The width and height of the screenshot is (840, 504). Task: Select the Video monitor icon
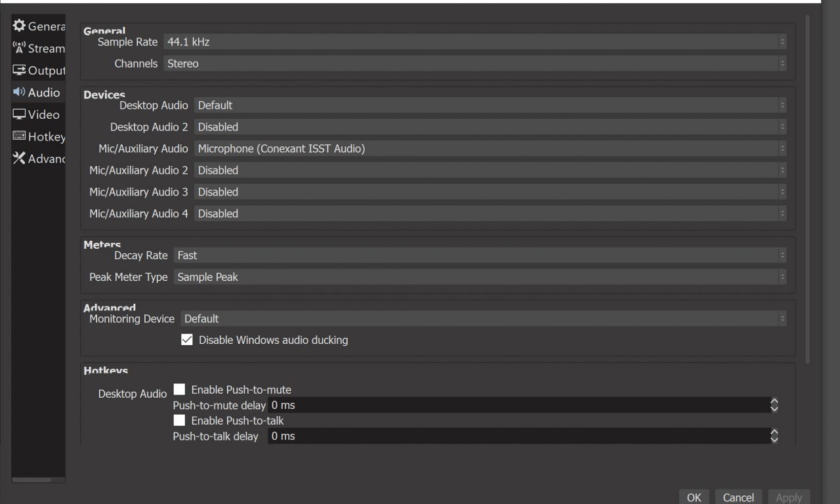pyautogui.click(x=19, y=114)
